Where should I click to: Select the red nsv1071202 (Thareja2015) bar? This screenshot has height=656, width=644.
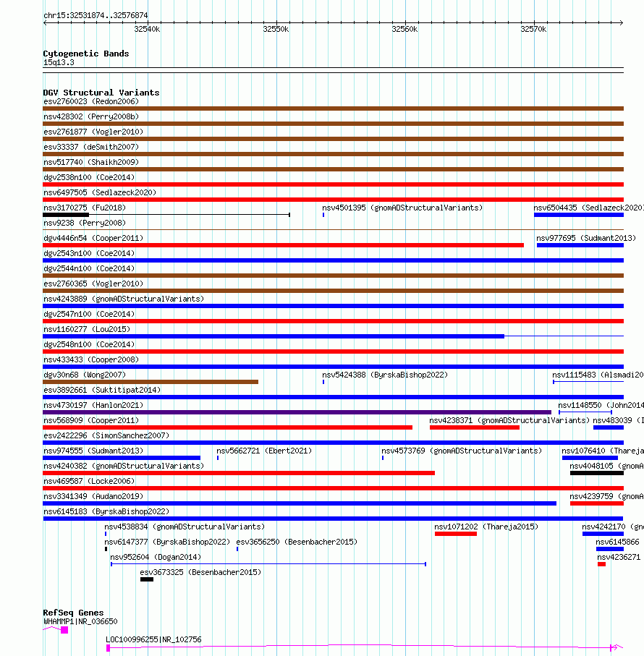click(x=456, y=534)
